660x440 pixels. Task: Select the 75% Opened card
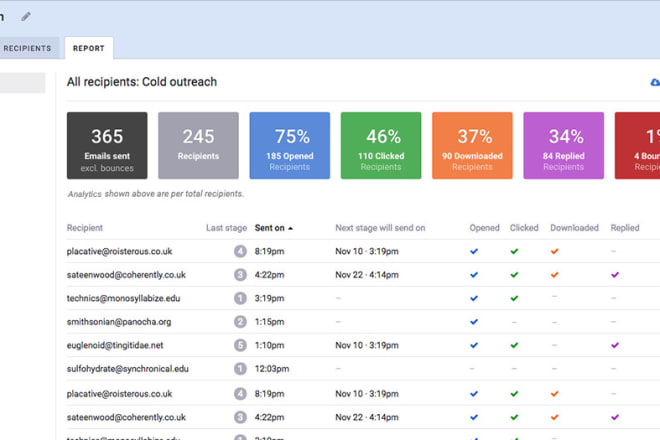click(x=290, y=145)
